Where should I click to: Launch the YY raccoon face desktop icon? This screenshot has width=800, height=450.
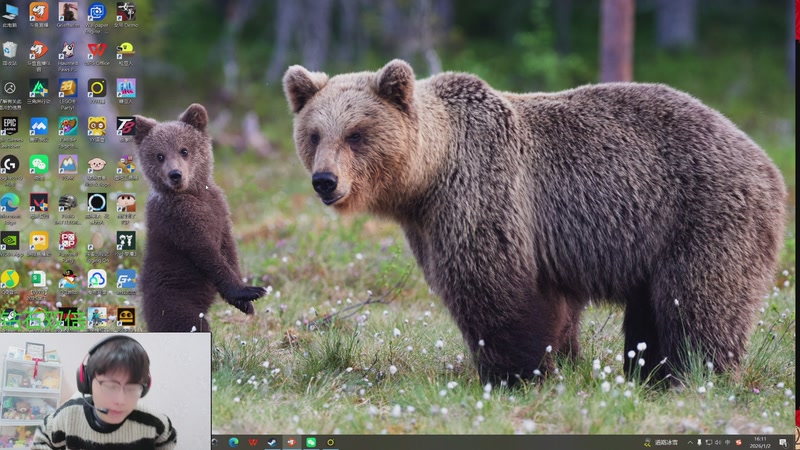(97, 130)
